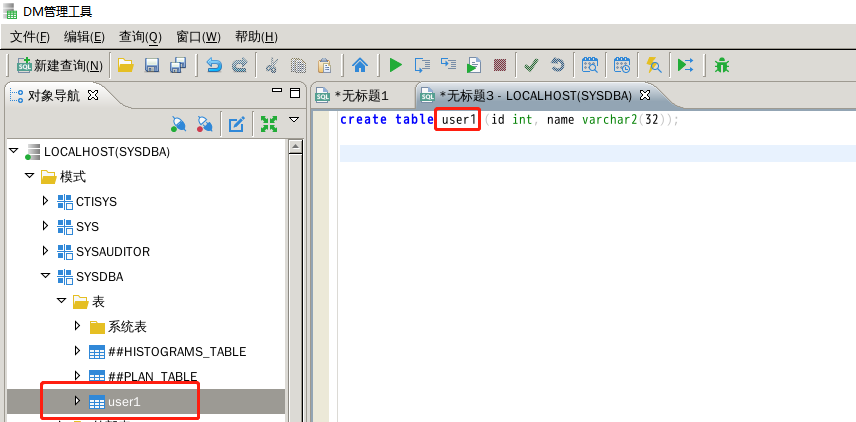Expand the CTISYS schema

[46, 201]
